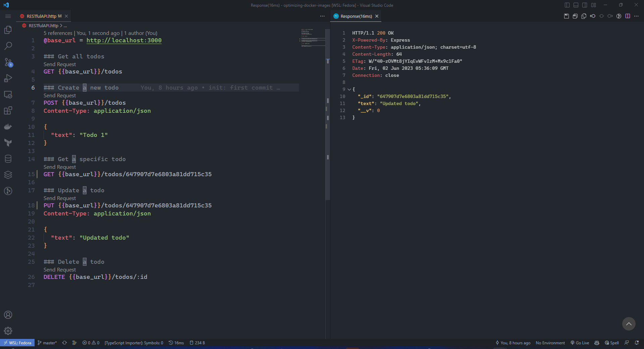
Task: Toggle the bottom panel layout button
Action: [x=576, y=5]
